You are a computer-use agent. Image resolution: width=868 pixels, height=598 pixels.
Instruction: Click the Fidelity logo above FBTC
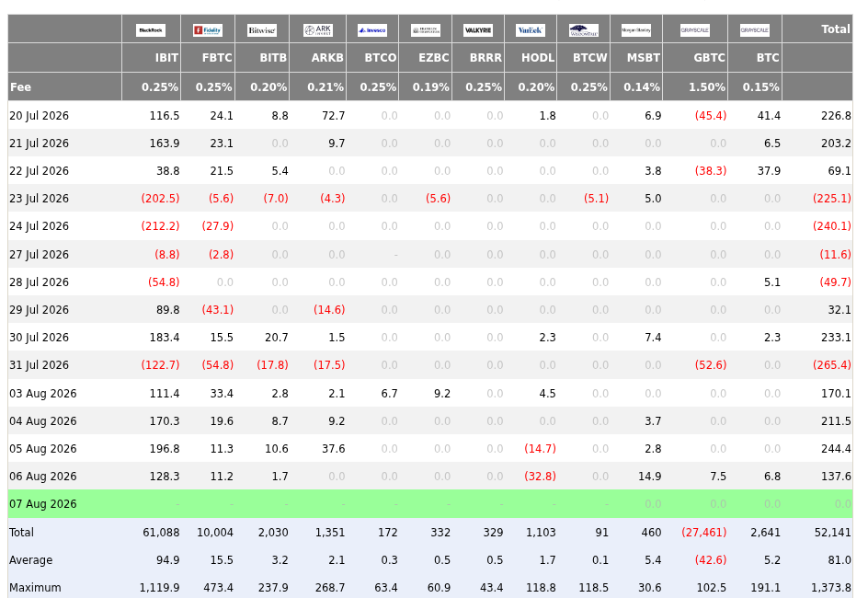(x=208, y=29)
